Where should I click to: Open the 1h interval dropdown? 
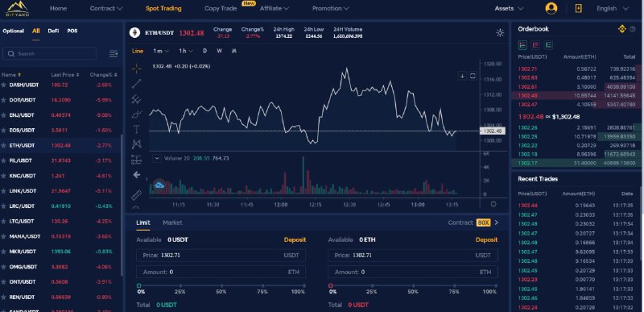[x=186, y=51]
